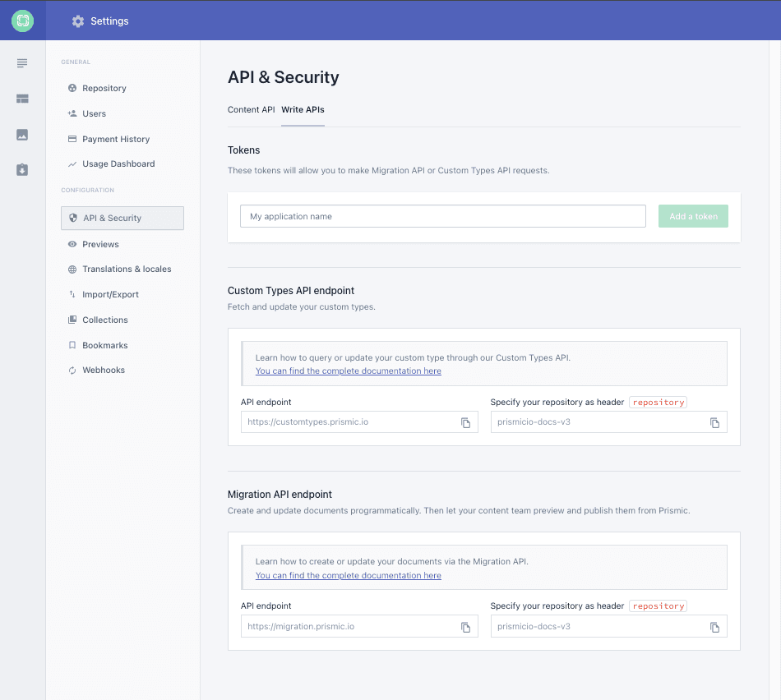Copy the repository header under Migration API endpoint
781x700 pixels.
tap(714, 626)
